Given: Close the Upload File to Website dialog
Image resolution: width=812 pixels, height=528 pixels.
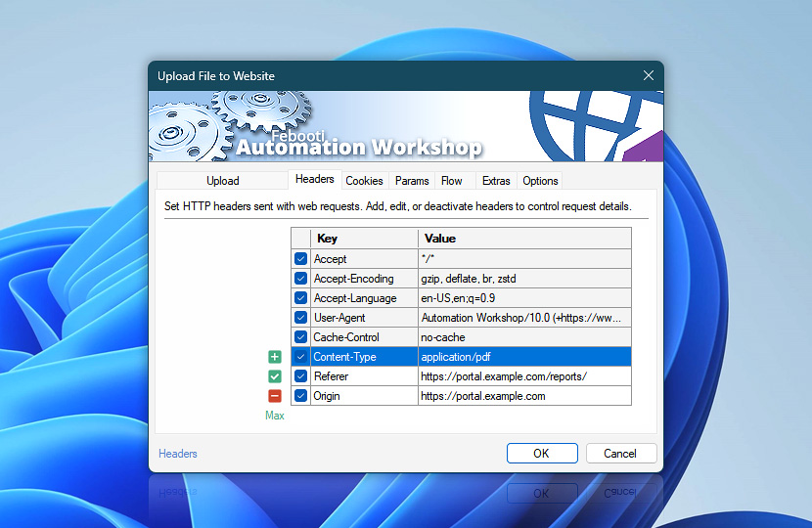Looking at the screenshot, I should tap(649, 75).
